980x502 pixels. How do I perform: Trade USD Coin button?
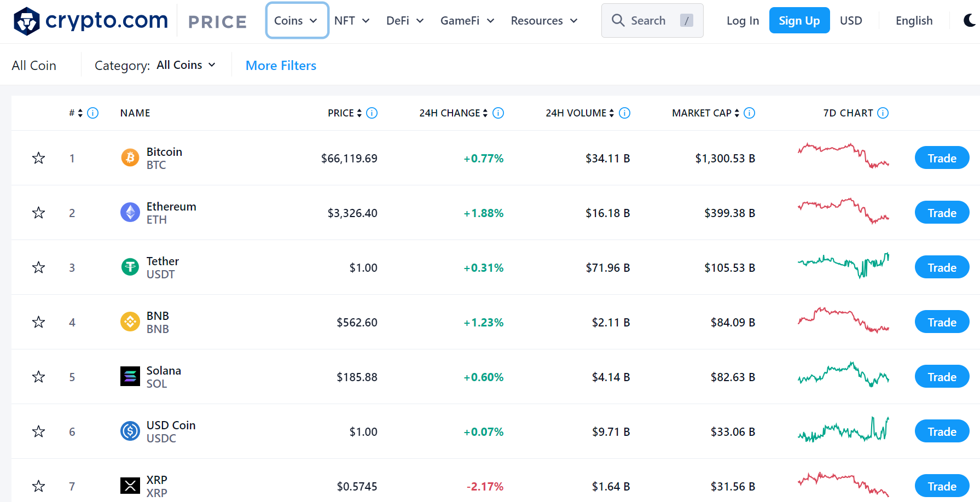[x=942, y=431]
